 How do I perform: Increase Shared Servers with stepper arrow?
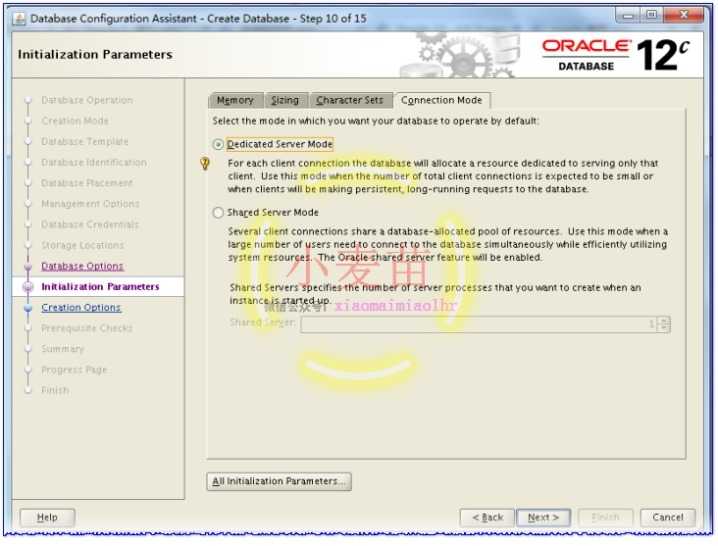click(664, 320)
